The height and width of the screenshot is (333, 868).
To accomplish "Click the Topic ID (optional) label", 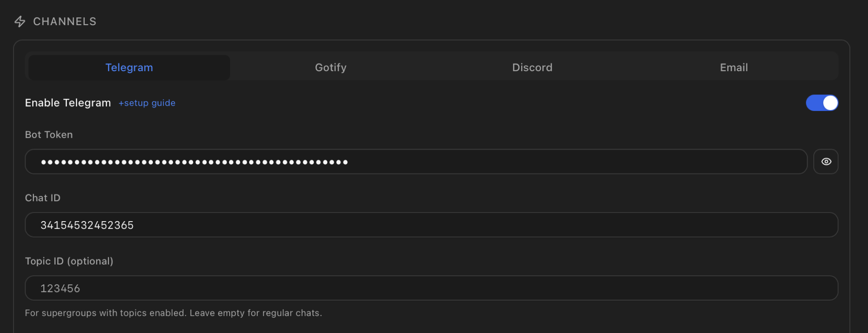I will (x=69, y=261).
